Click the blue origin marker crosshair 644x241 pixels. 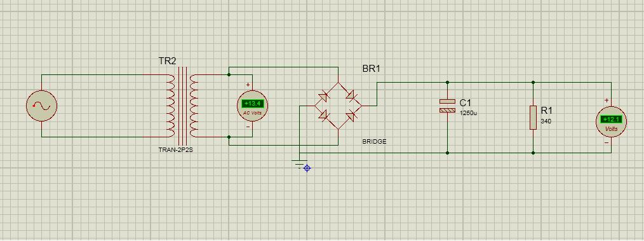(x=307, y=169)
